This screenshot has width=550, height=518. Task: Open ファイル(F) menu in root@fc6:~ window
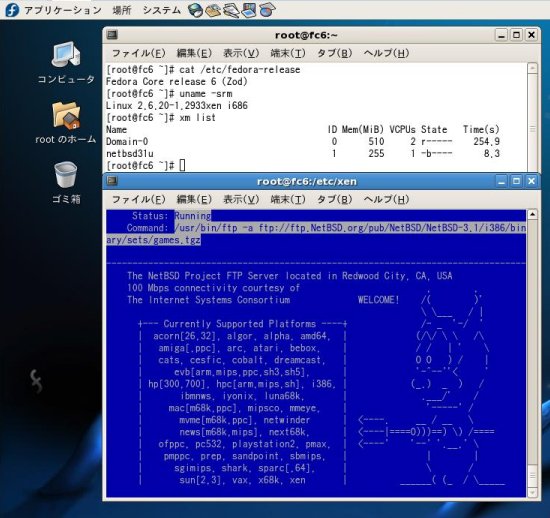[x=139, y=53]
